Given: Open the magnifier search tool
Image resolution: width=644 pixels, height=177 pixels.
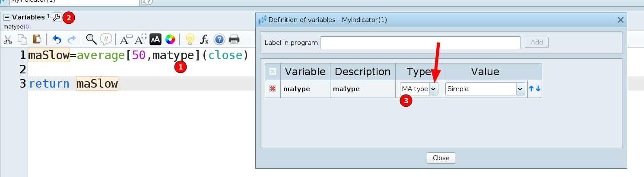Looking at the screenshot, I should coord(91,40).
